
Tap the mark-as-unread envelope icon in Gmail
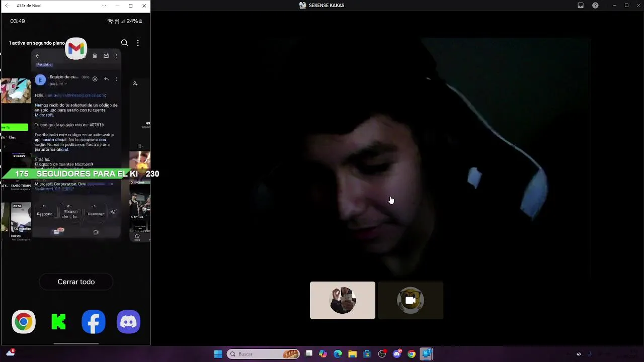pos(106,56)
